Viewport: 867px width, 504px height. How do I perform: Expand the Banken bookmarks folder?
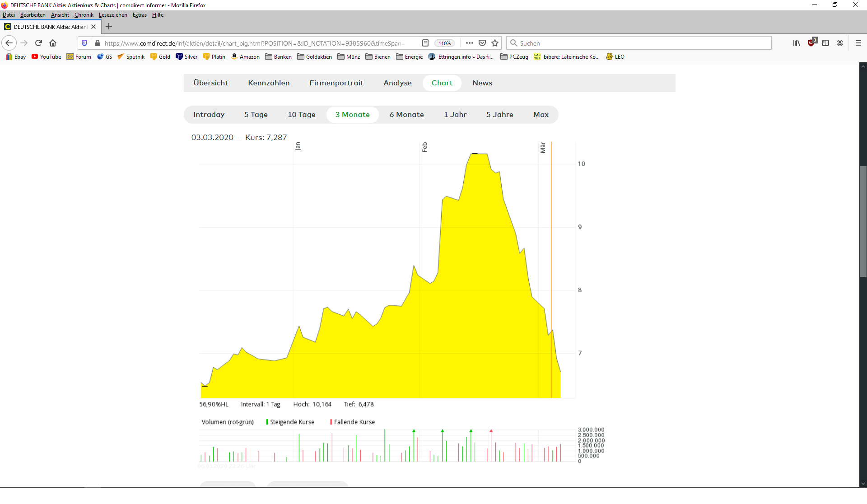(279, 56)
